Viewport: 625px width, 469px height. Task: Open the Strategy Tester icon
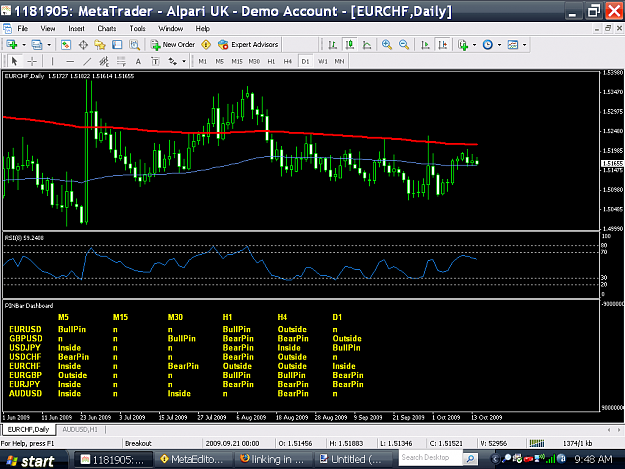134,45
